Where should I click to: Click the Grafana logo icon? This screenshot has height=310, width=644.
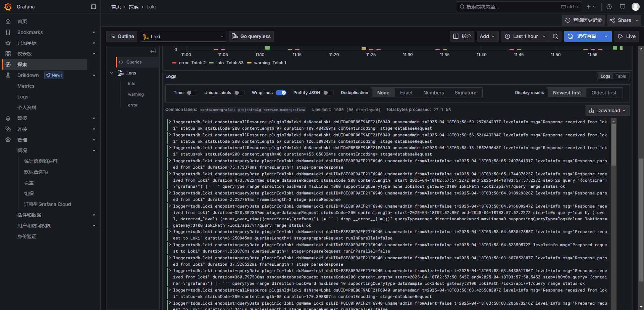coord(8,7)
